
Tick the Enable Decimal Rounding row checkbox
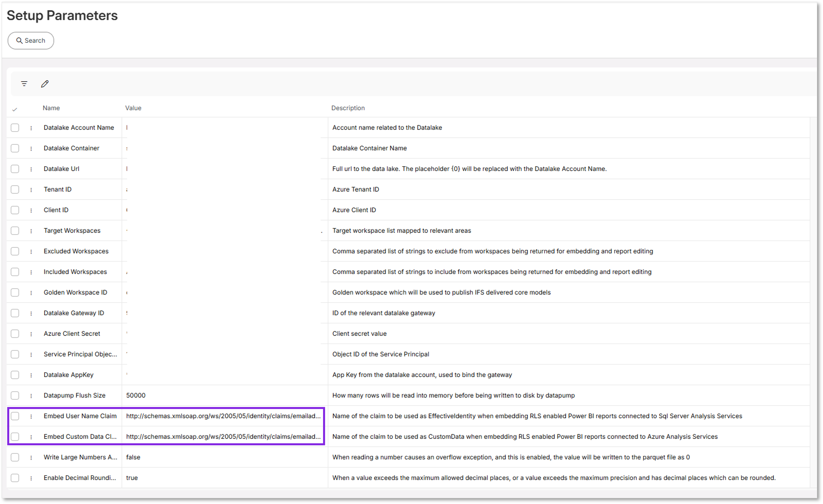15,478
